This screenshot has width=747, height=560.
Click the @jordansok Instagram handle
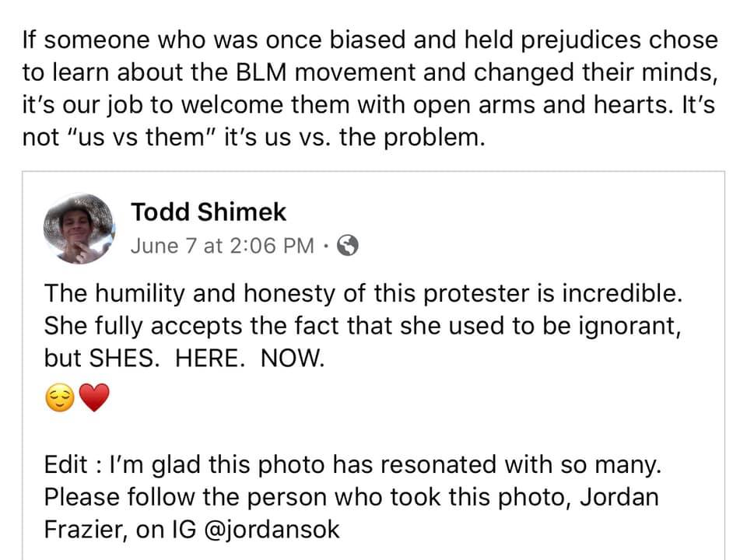click(272, 530)
